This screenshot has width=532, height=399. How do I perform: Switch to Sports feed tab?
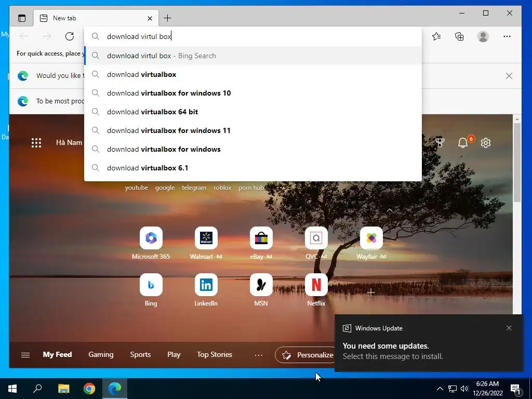[140, 354]
